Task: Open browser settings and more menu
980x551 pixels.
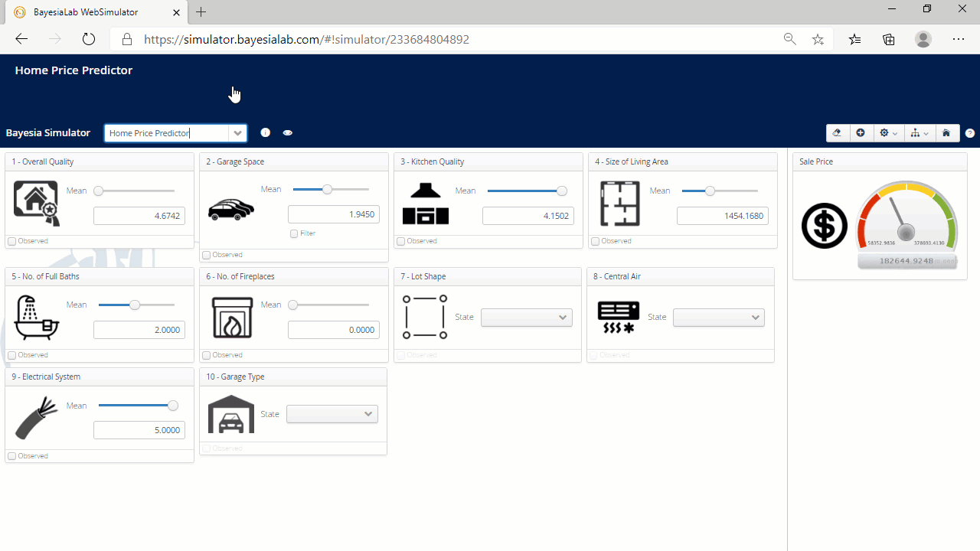Action: pos(959,39)
